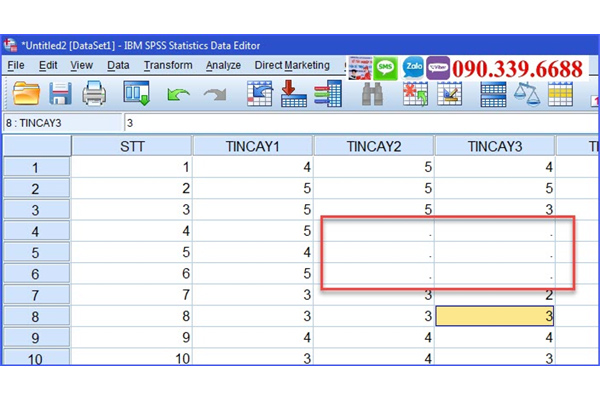Click the TINCAY2 cell in row 9
Image resolution: width=600 pixels, height=400 pixels.
pos(374,337)
